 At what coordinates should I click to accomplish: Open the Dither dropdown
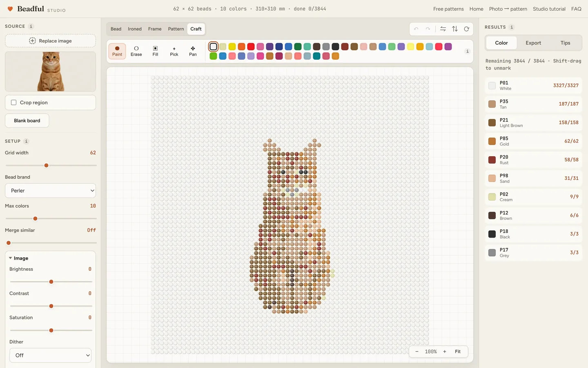coord(50,355)
